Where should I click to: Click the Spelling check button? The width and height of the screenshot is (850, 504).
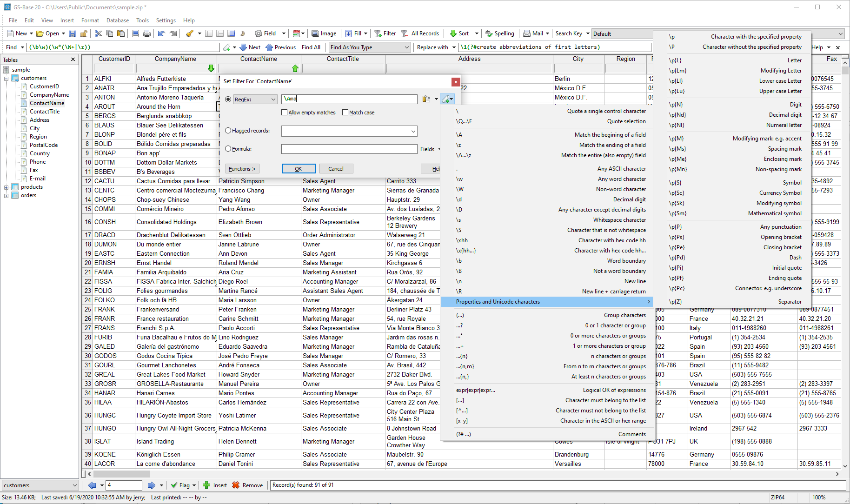pos(500,33)
